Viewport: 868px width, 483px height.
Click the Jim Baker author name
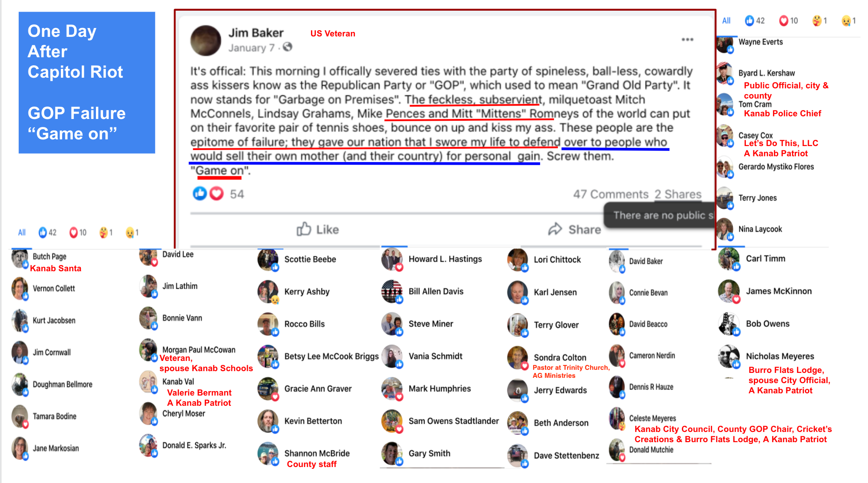coord(256,33)
